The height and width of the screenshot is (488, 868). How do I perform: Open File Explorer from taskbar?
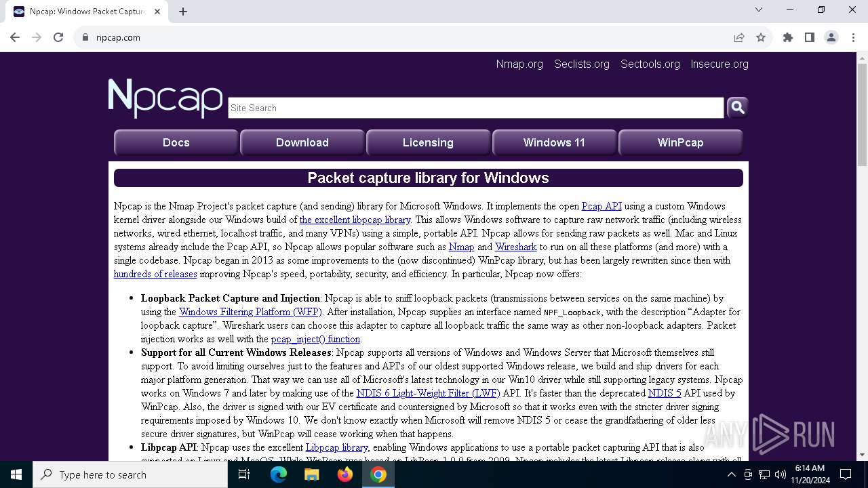point(311,474)
